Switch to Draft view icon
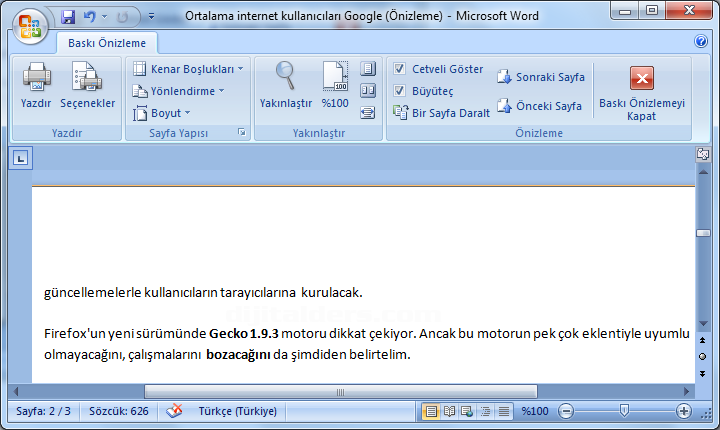This screenshot has width=720, height=430. click(x=504, y=411)
